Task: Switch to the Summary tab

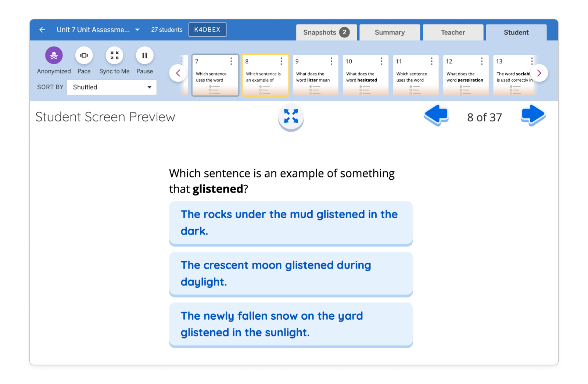Action: (x=390, y=32)
